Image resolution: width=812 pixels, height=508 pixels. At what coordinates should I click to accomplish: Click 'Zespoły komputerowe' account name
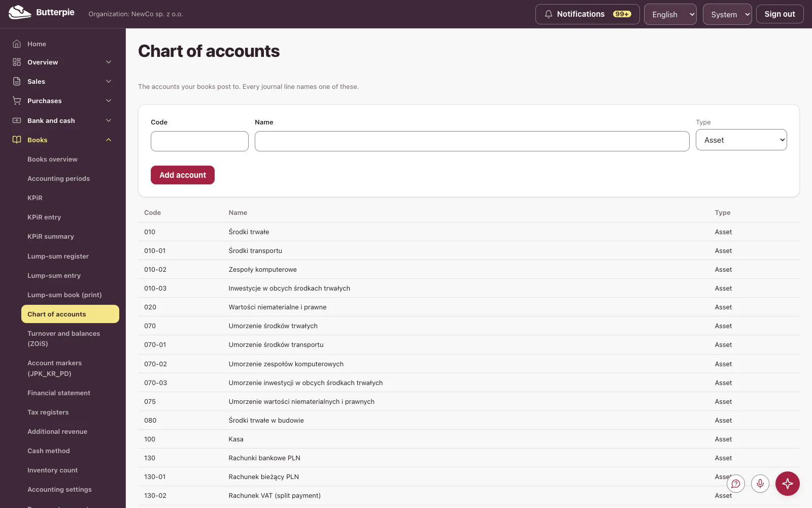tap(262, 269)
